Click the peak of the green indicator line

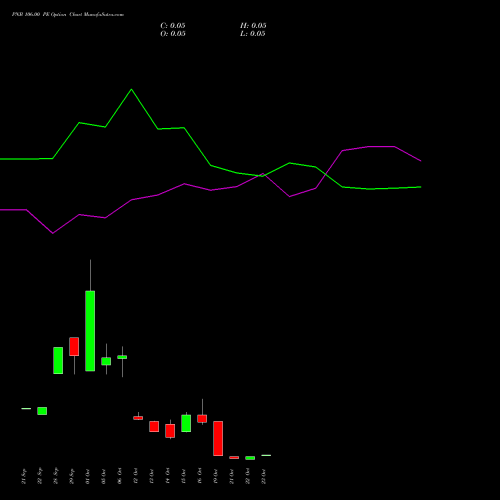click(131, 89)
